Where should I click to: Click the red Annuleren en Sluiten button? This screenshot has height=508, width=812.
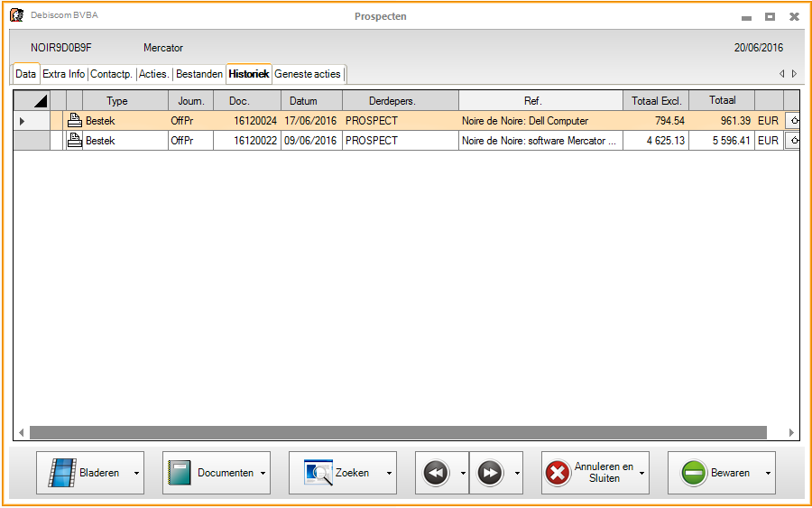tap(589, 473)
